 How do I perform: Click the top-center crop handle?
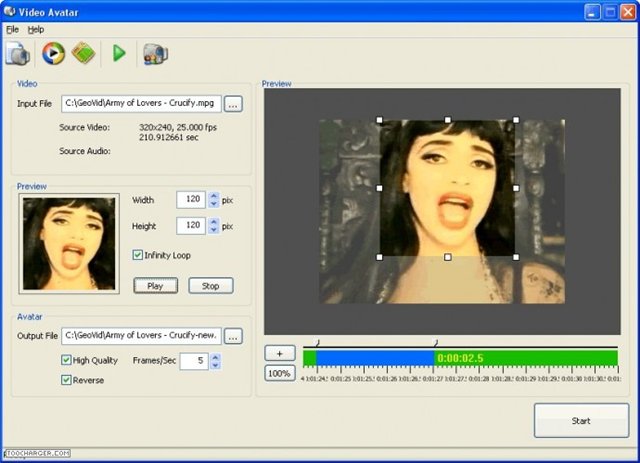pyautogui.click(x=448, y=120)
